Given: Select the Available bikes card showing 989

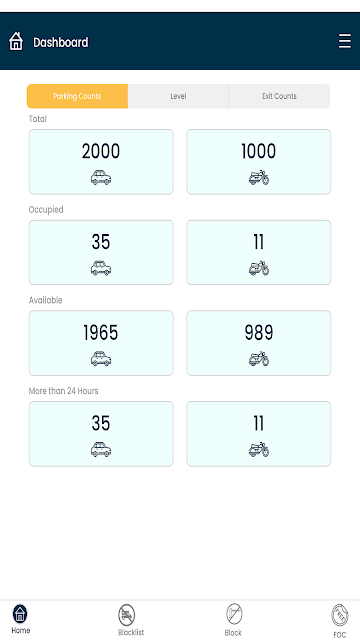Looking at the screenshot, I should [x=259, y=343].
